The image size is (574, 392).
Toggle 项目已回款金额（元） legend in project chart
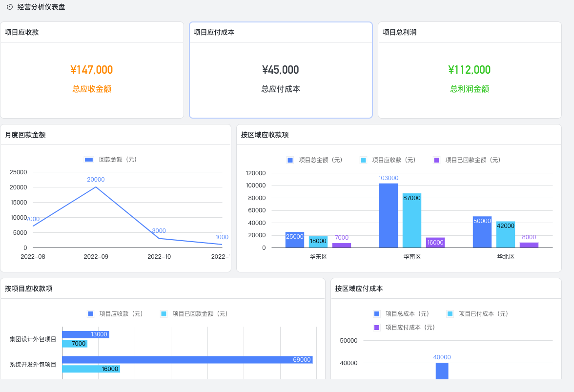[164, 314]
